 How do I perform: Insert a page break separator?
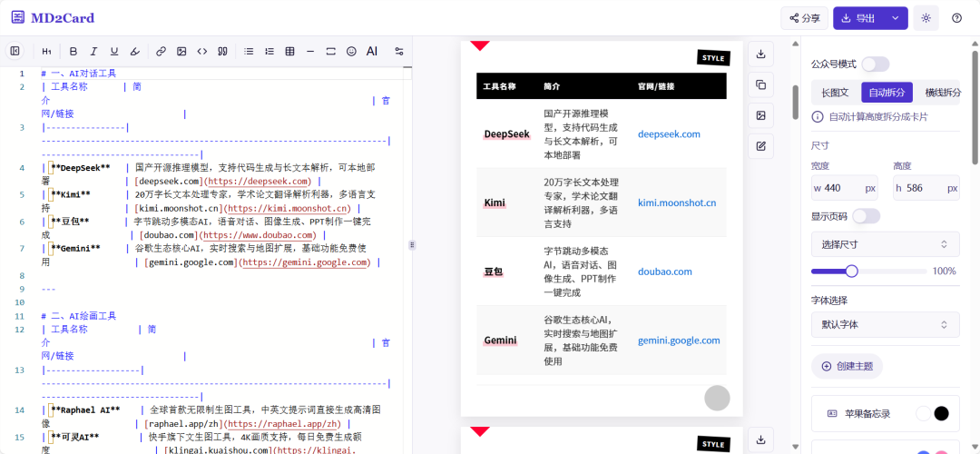point(331,51)
